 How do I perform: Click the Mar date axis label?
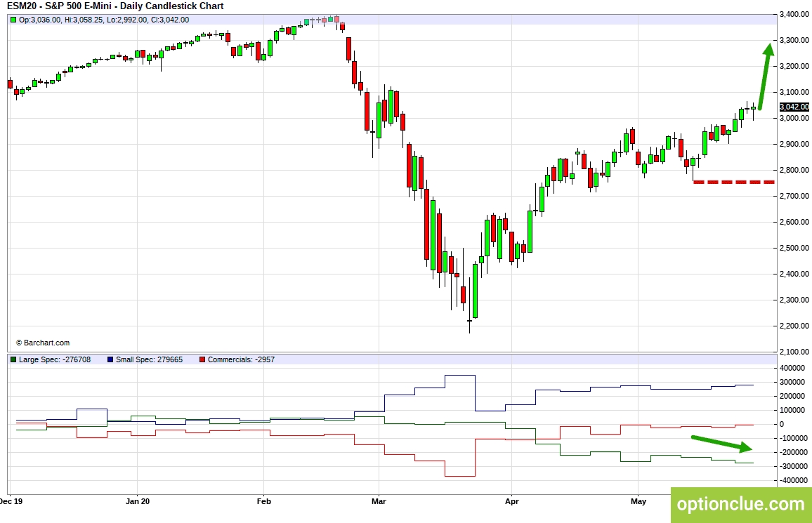pyautogui.click(x=378, y=502)
